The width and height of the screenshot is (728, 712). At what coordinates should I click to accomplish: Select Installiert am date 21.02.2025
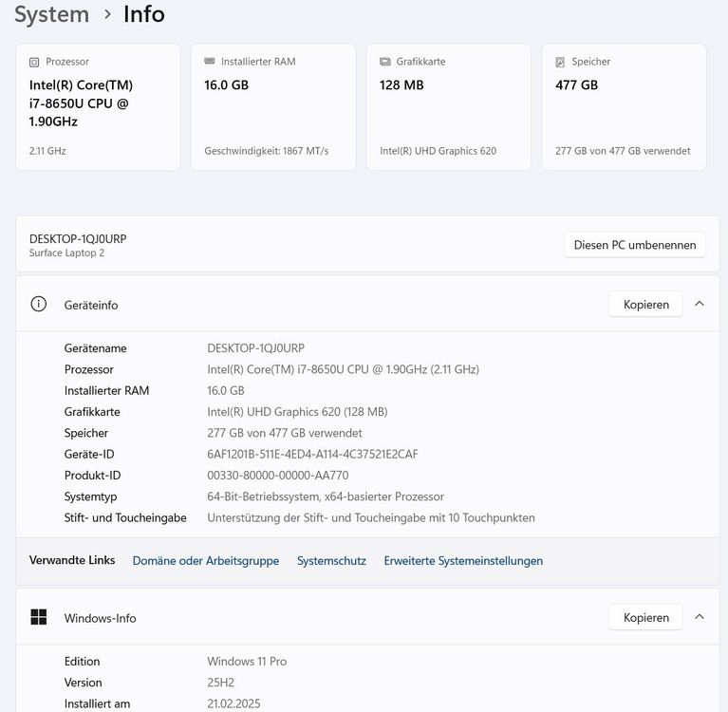233,703
